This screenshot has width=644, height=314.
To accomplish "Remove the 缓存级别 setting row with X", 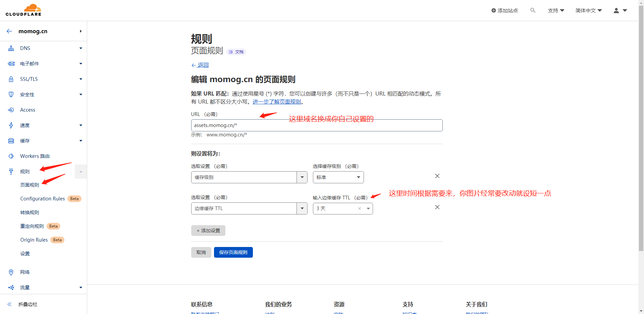I will coord(437,176).
